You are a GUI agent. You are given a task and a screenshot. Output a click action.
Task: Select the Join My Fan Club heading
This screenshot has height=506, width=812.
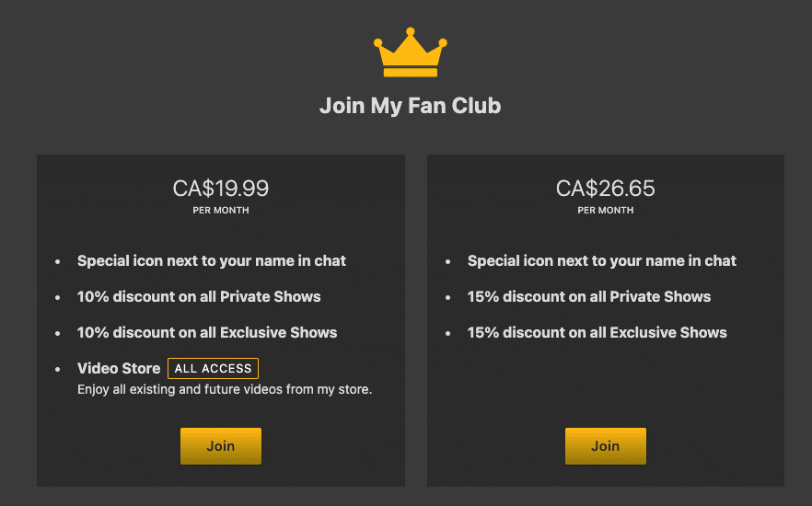[411, 106]
